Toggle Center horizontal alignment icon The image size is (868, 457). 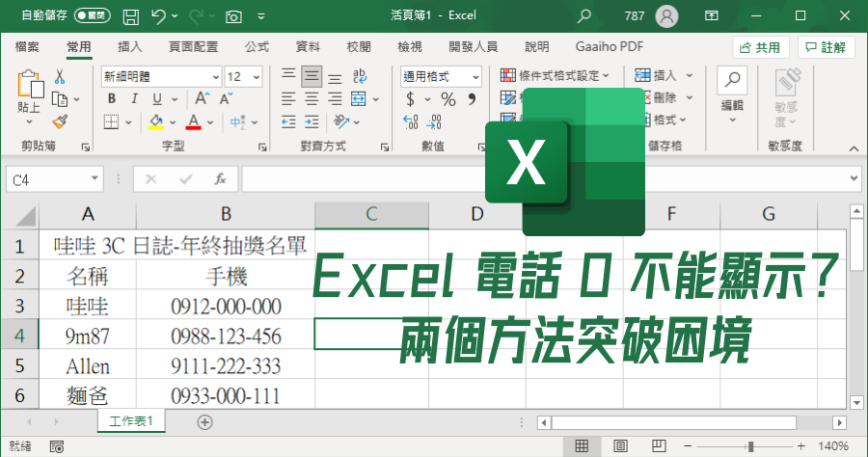[x=312, y=99]
